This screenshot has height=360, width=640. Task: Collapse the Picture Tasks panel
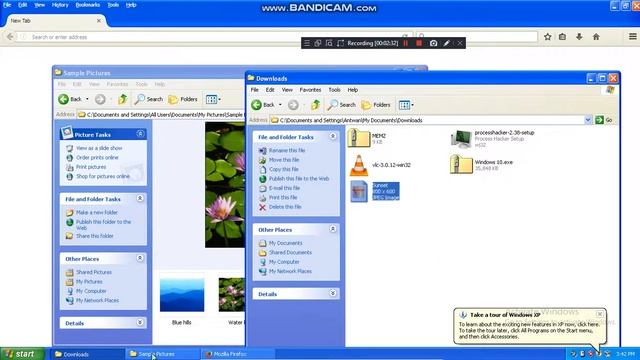[x=140, y=133]
